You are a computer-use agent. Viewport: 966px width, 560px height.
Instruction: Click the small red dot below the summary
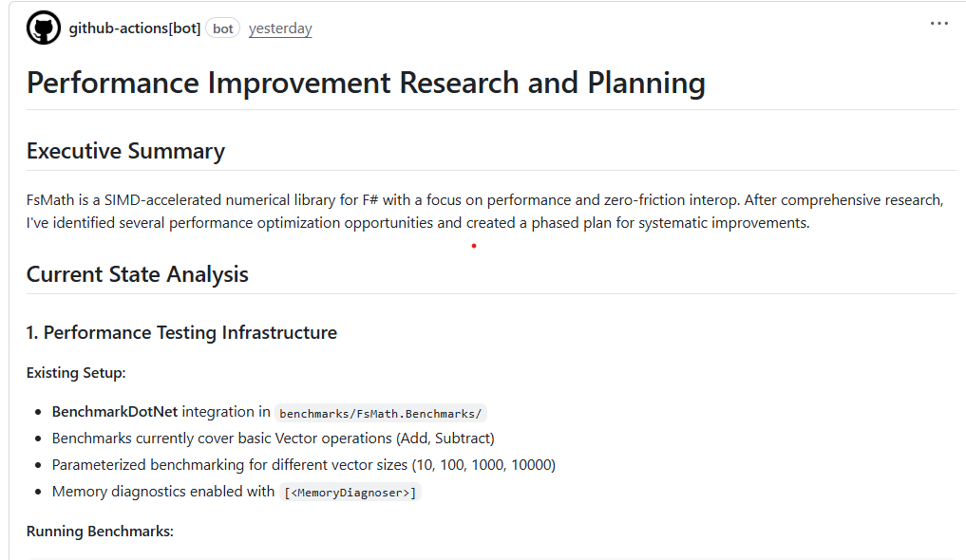474,246
